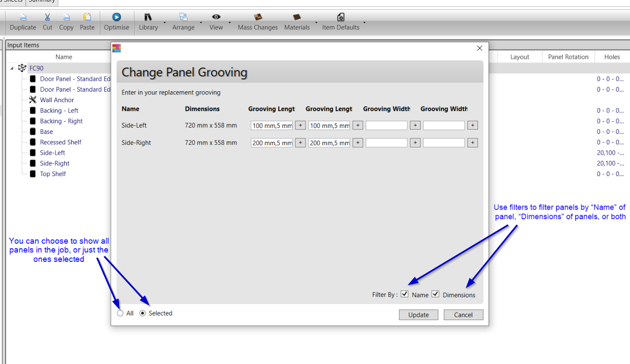Choose the Selected radio button
The width and height of the screenshot is (630, 364).
[143, 313]
